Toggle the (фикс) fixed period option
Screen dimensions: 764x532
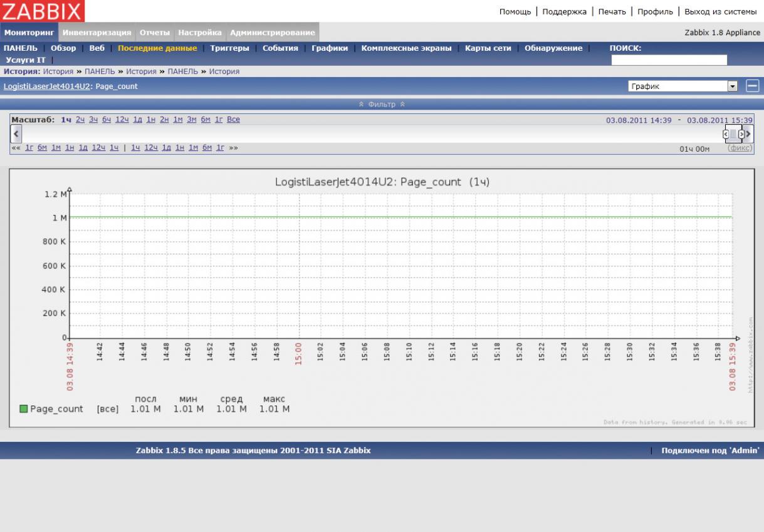point(740,148)
